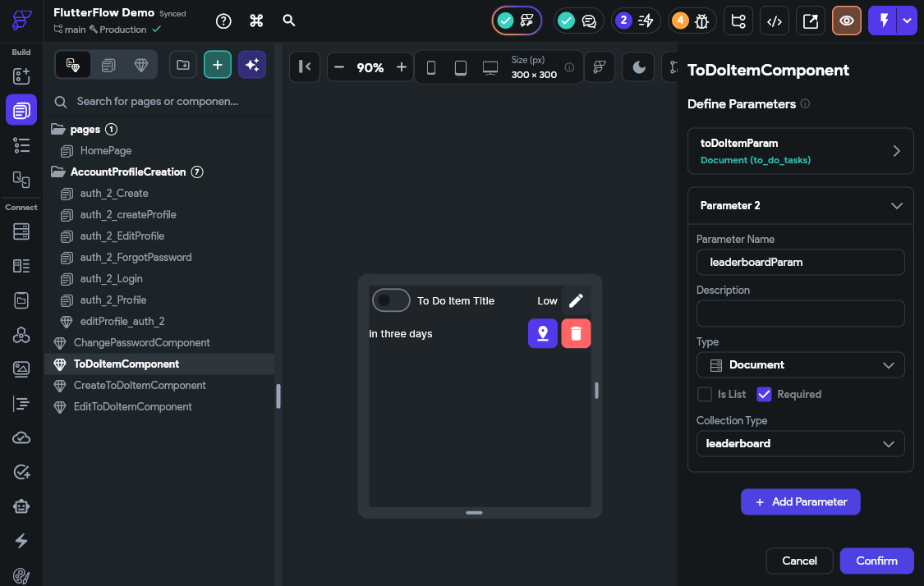
Task: Open CreateToDoItemComponent in the tree
Action: coord(140,385)
